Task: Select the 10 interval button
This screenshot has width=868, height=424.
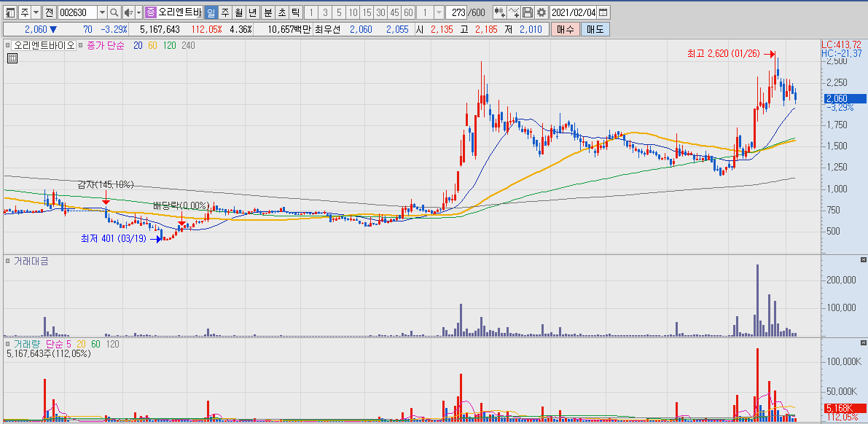Action: click(353, 12)
